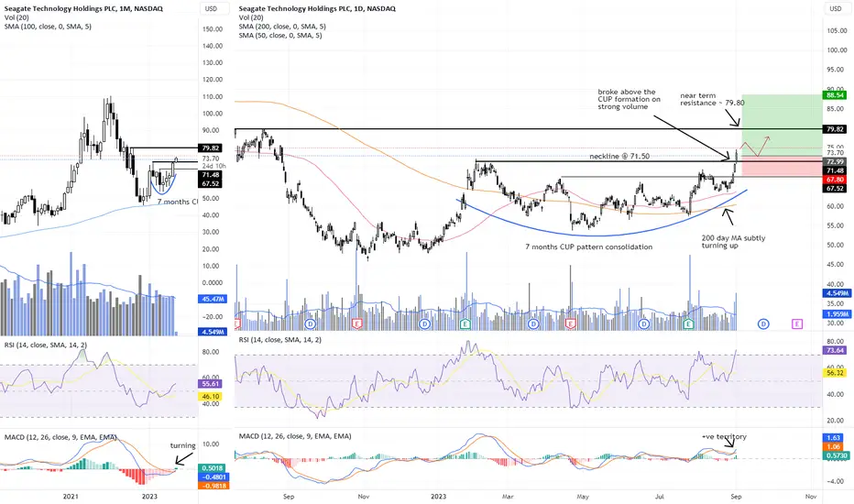Click the 79.82 price label on the monthly chart
The height and width of the screenshot is (504, 854).
[211, 148]
